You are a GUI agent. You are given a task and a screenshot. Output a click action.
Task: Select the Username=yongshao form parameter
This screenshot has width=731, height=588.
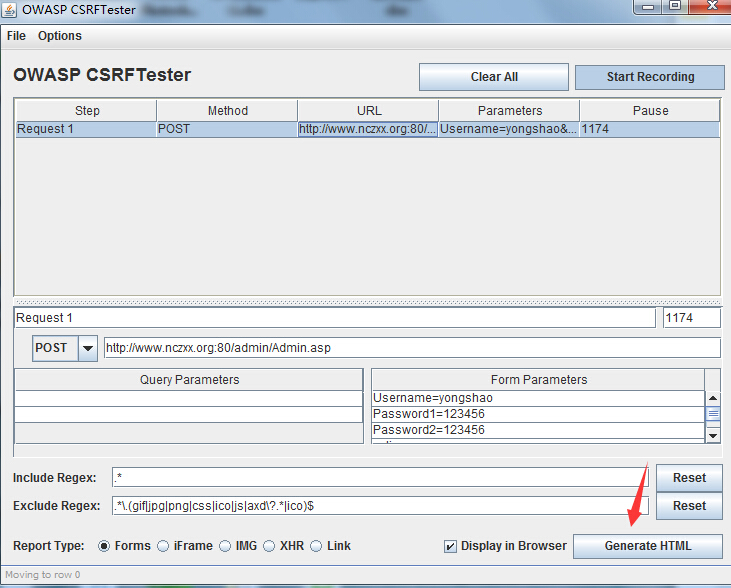tap(538, 398)
